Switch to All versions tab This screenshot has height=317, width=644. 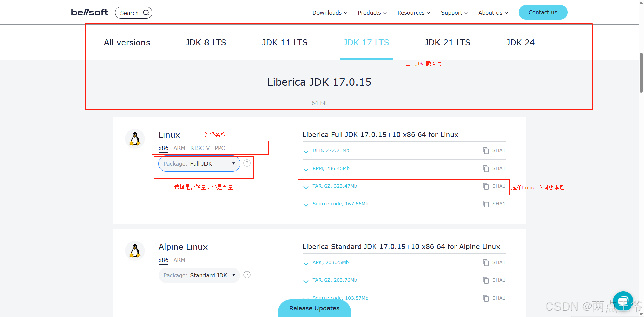(x=127, y=43)
